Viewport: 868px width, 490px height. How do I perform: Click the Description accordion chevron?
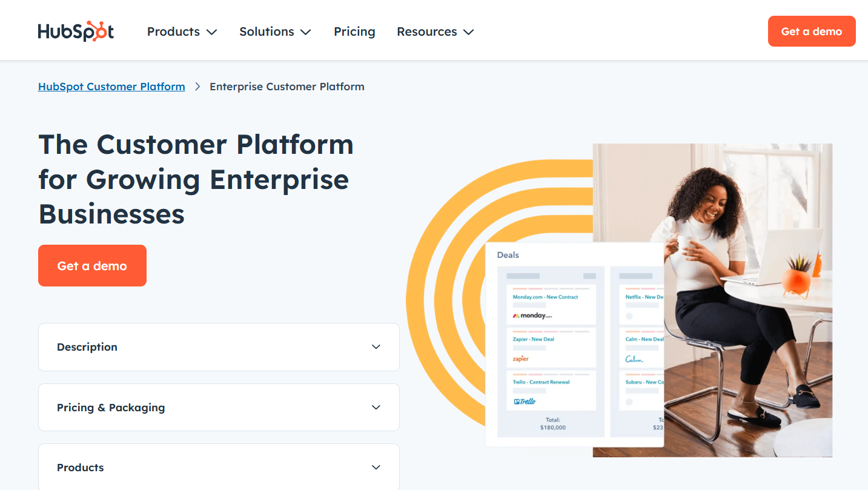click(x=376, y=347)
